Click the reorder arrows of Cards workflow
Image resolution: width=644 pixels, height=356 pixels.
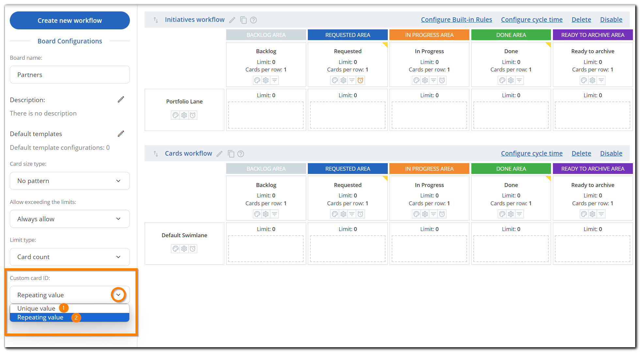[156, 154]
